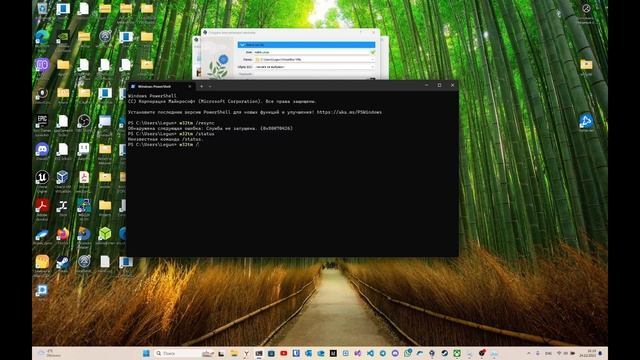The height and width of the screenshot is (360, 640).
Task: Open the Epic Games Launcher shortcut
Action: (x=42, y=121)
